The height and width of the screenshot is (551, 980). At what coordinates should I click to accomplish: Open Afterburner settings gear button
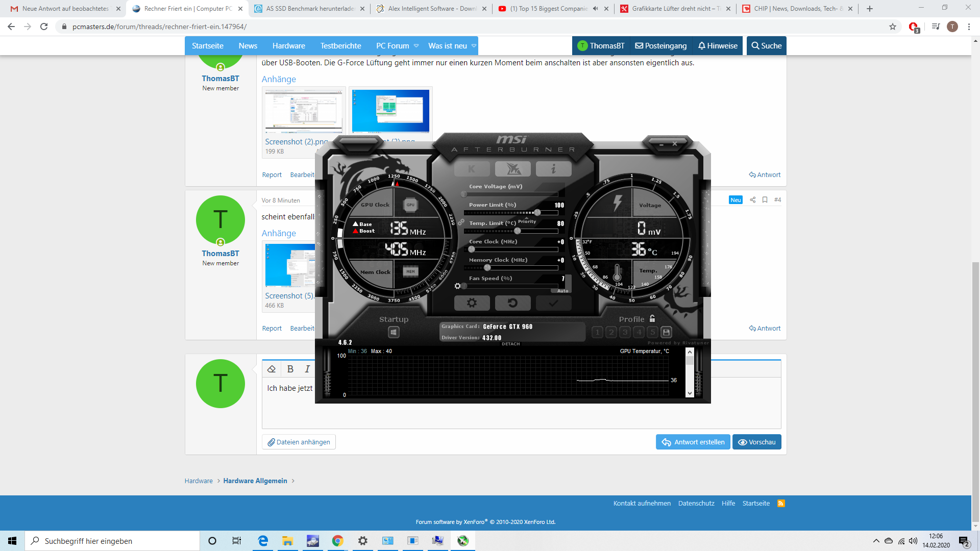click(x=472, y=303)
